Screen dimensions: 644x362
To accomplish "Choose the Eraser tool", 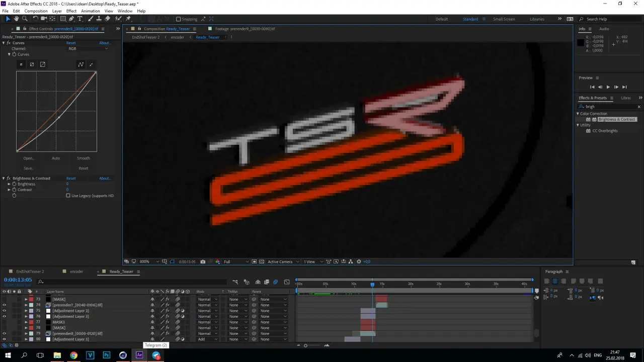I will (108, 19).
